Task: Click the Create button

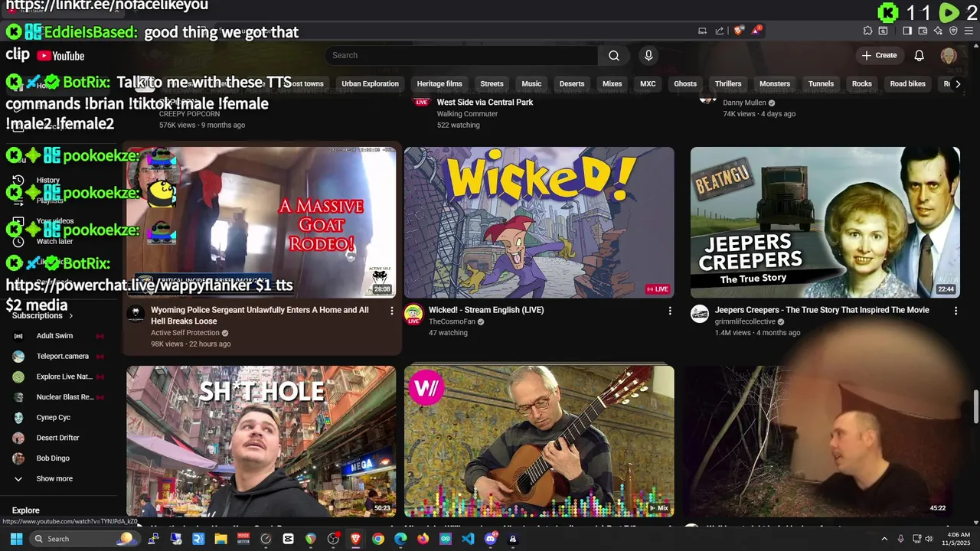Action: pyautogui.click(x=879, y=55)
